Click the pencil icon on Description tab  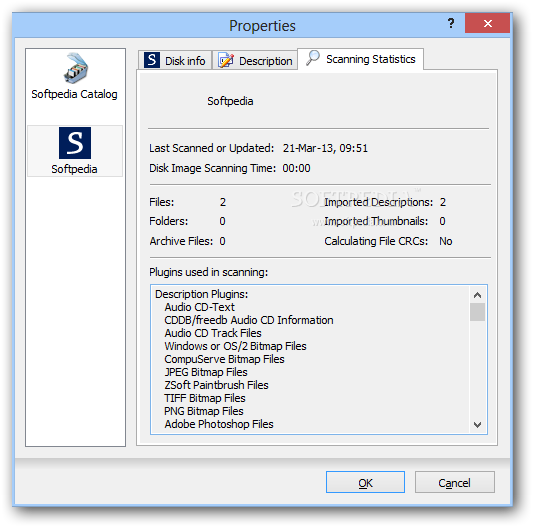tap(226, 61)
